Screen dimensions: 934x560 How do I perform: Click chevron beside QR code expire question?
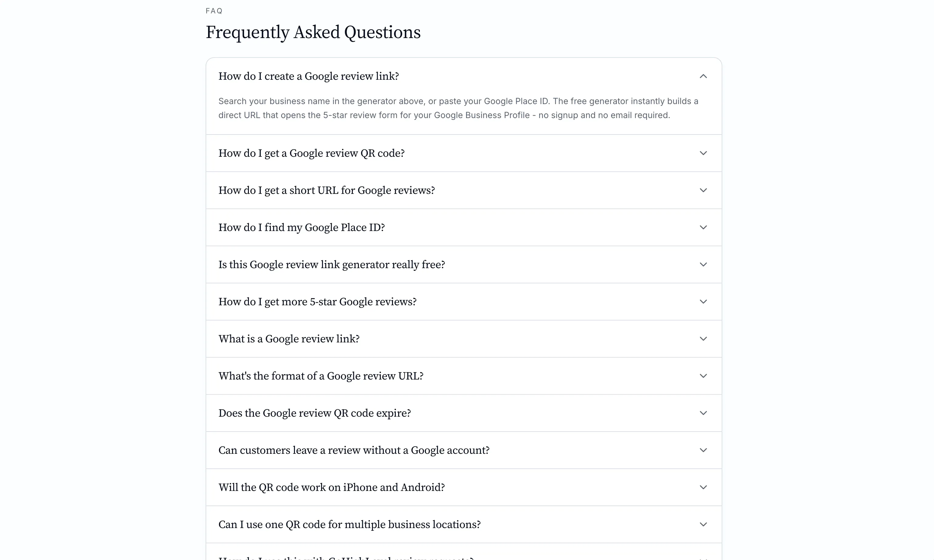point(703,413)
